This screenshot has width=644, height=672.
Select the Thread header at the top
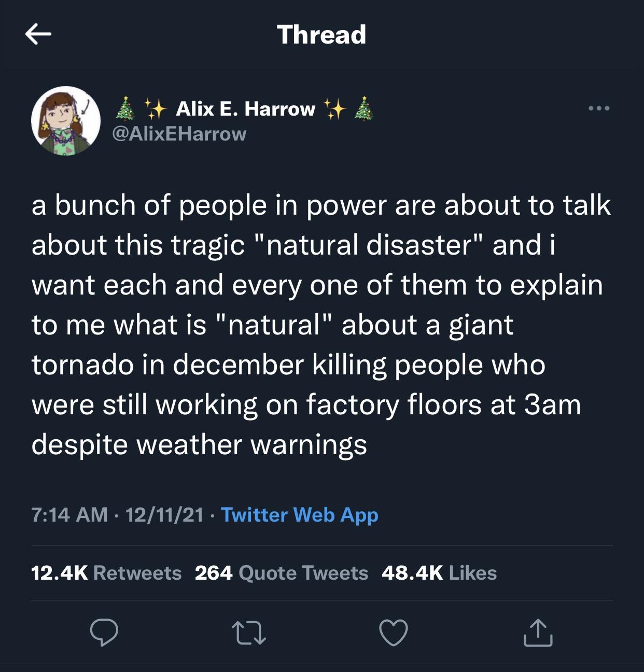[x=321, y=35]
